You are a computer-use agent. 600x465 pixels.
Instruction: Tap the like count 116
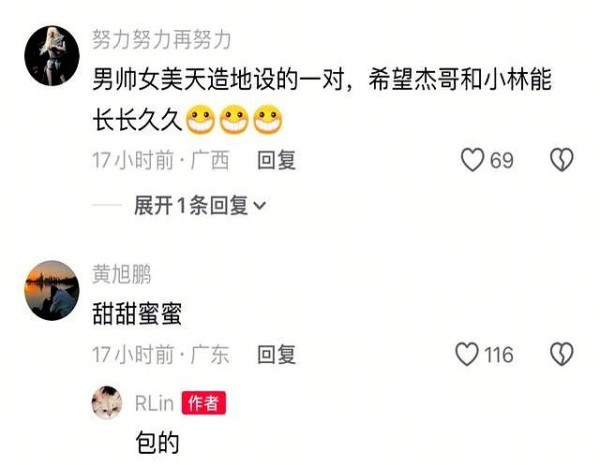[x=499, y=355]
